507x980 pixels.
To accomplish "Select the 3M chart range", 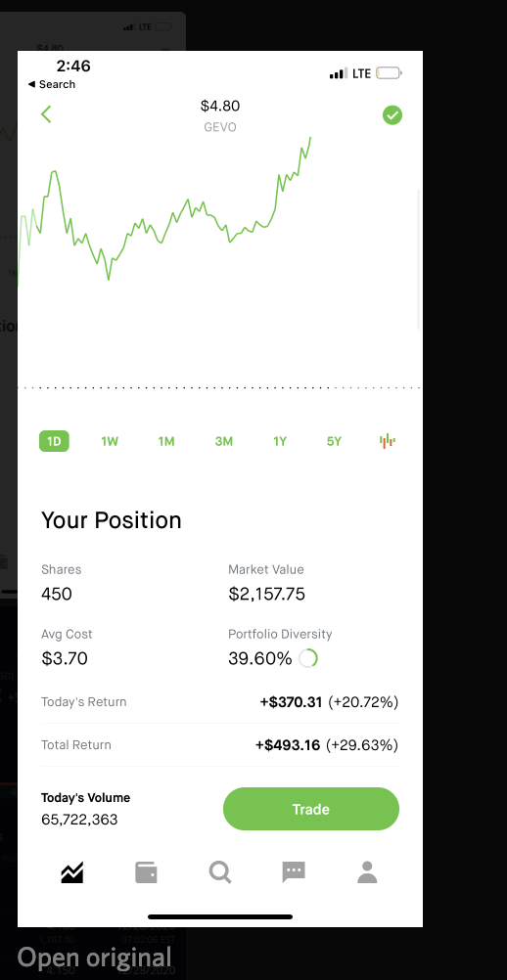I will click(224, 441).
